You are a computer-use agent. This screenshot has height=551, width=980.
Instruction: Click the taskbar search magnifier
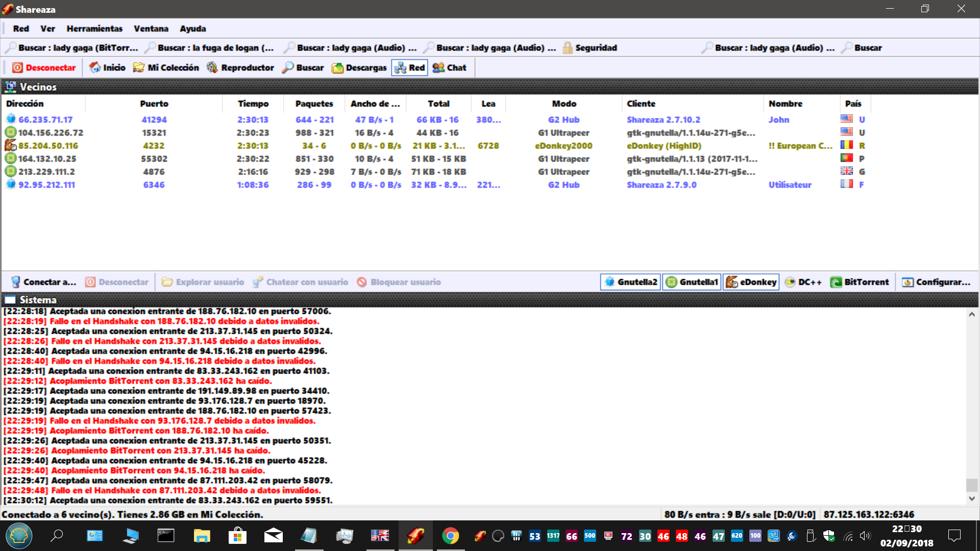click(57, 536)
